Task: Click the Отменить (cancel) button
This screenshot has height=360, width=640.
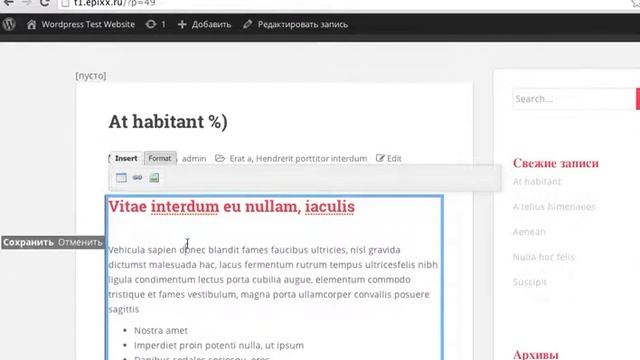Action: coord(80,242)
